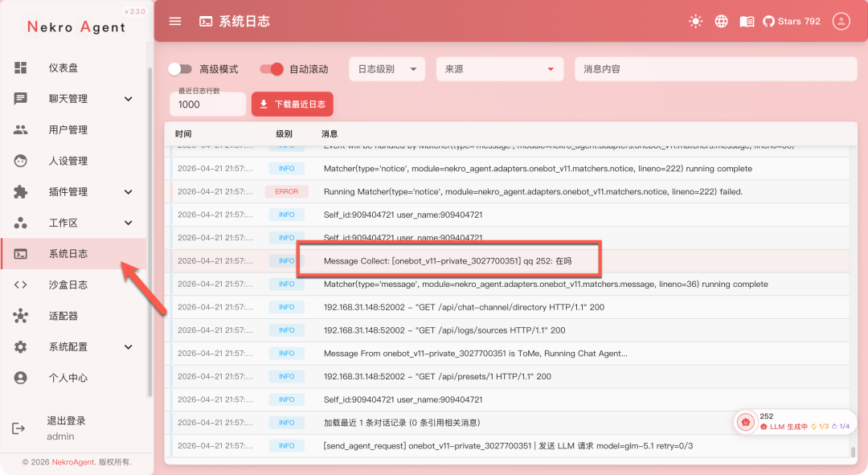Open the 日志级别 dropdown

pos(387,69)
